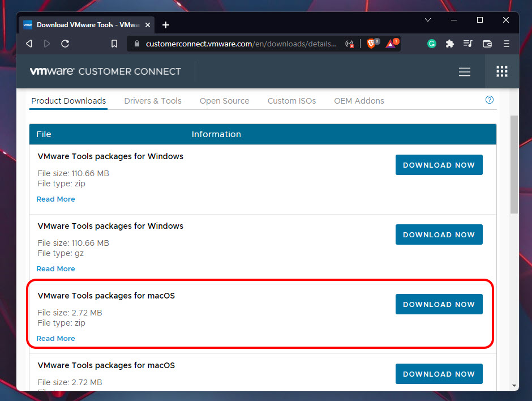This screenshot has width=532, height=401.
Task: Click the Information column header
Action: click(x=216, y=134)
